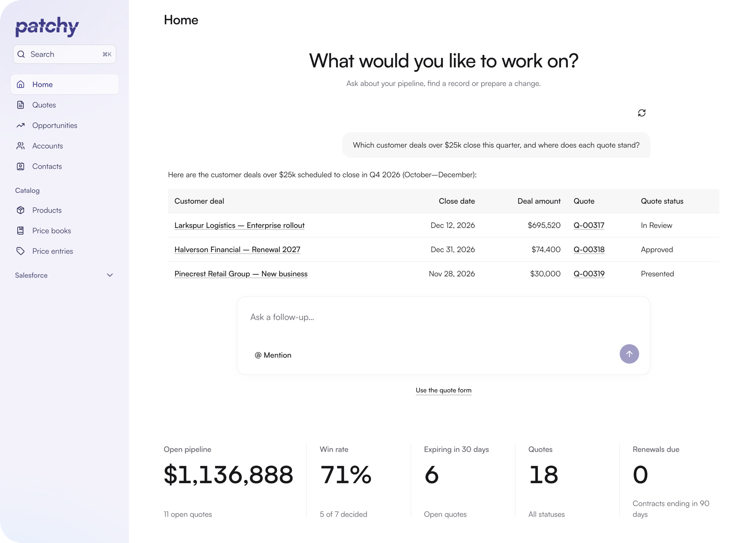Image resolution: width=756 pixels, height=543 pixels.
Task: Open quote Q-00318
Action: coord(589,250)
